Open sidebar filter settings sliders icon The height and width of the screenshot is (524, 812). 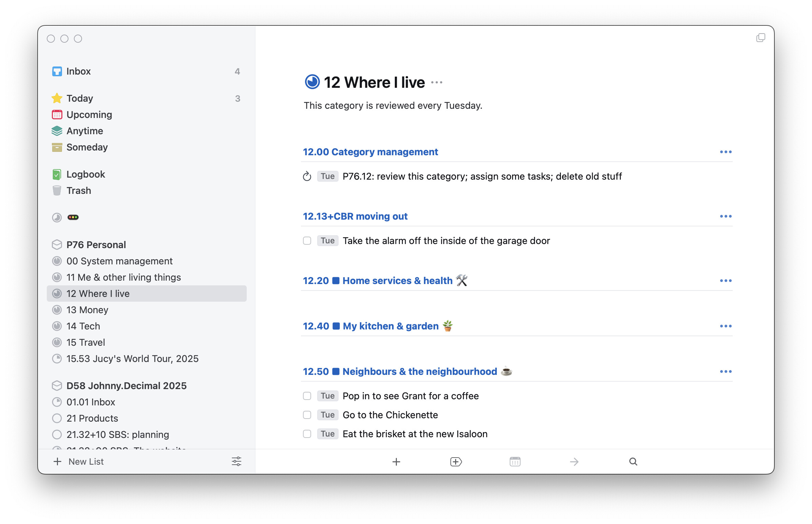click(237, 462)
